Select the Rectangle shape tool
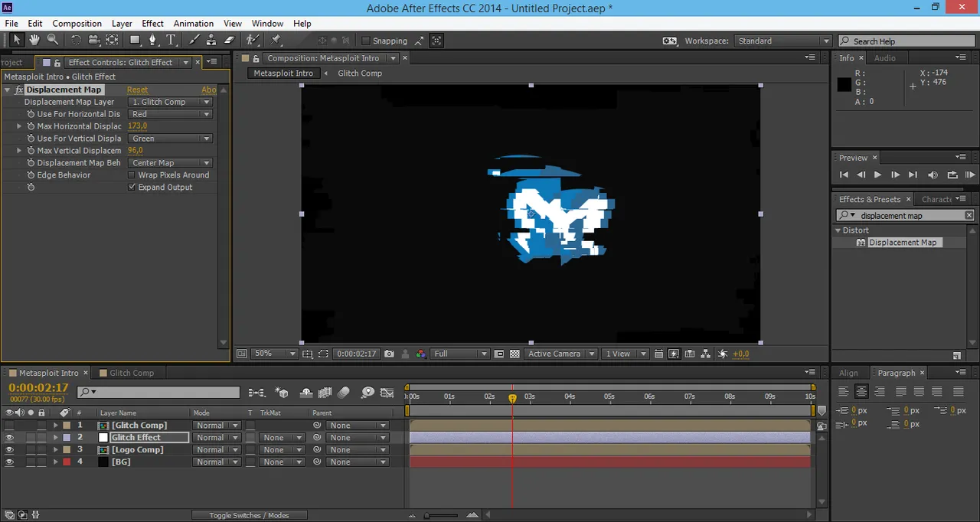The width and height of the screenshot is (980, 522). (x=135, y=40)
